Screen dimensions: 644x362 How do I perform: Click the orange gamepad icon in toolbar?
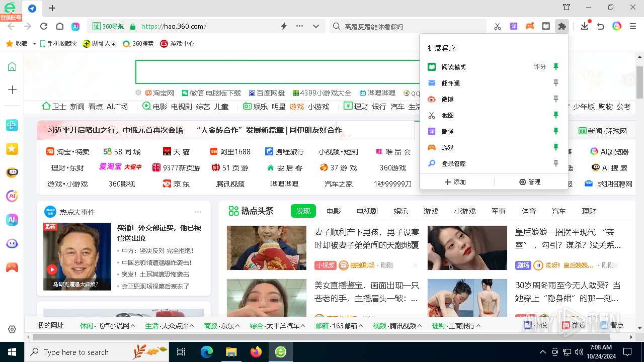click(530, 26)
